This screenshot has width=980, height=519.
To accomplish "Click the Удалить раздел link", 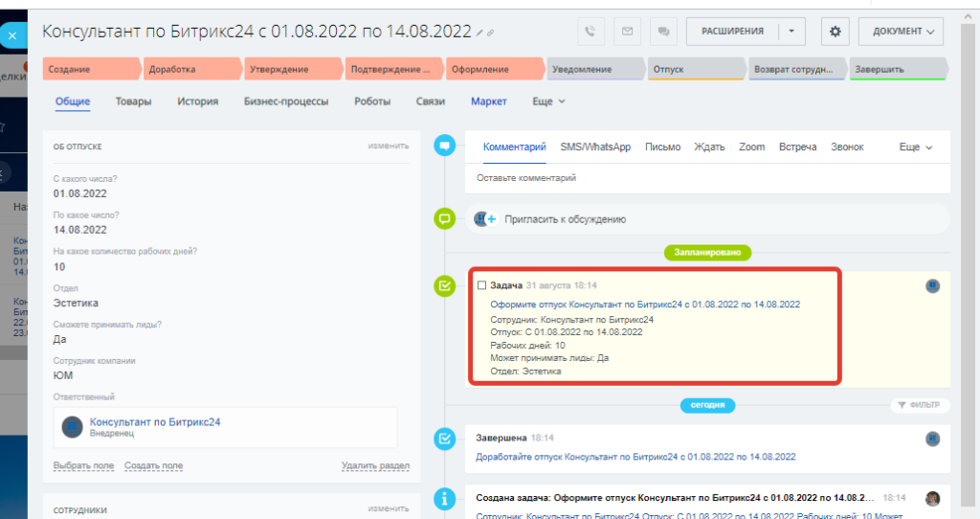I will (375, 465).
